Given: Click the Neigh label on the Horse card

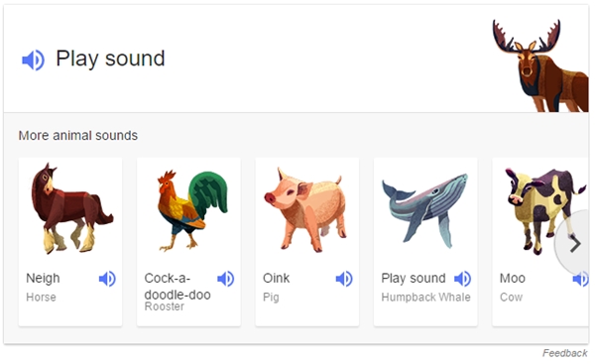Looking at the screenshot, I should click(x=43, y=279).
